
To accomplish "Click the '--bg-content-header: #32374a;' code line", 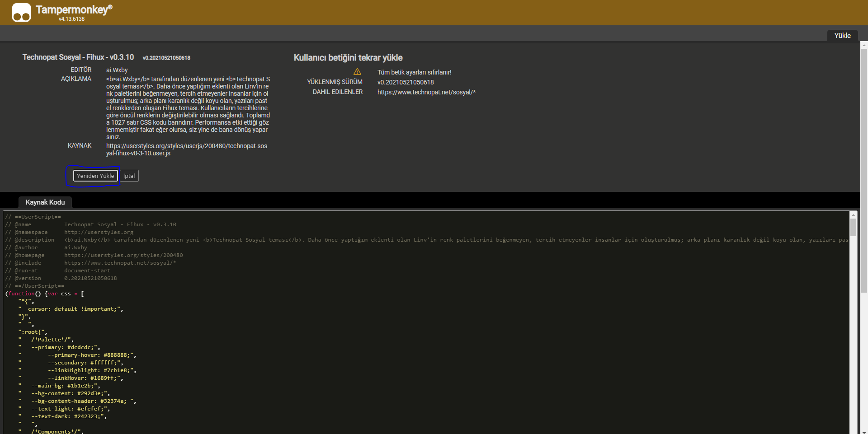I will 77,401.
